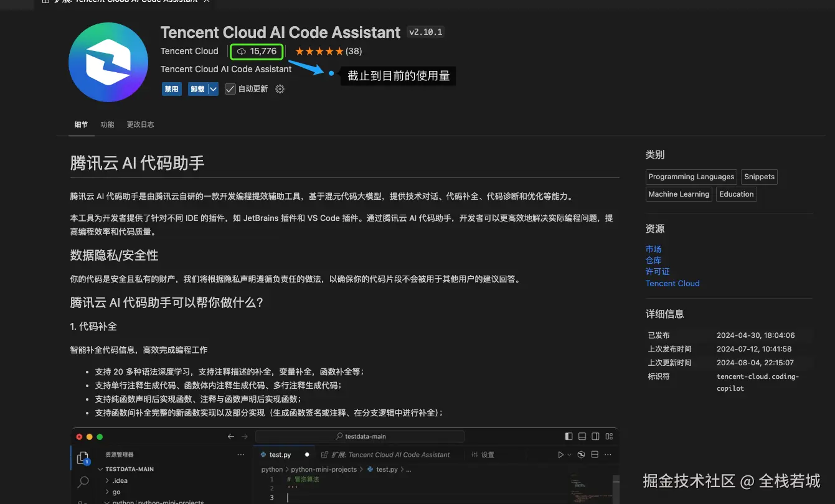Click customize layout icon in embedded screenshot
This screenshot has width=835, height=504.
(609, 437)
